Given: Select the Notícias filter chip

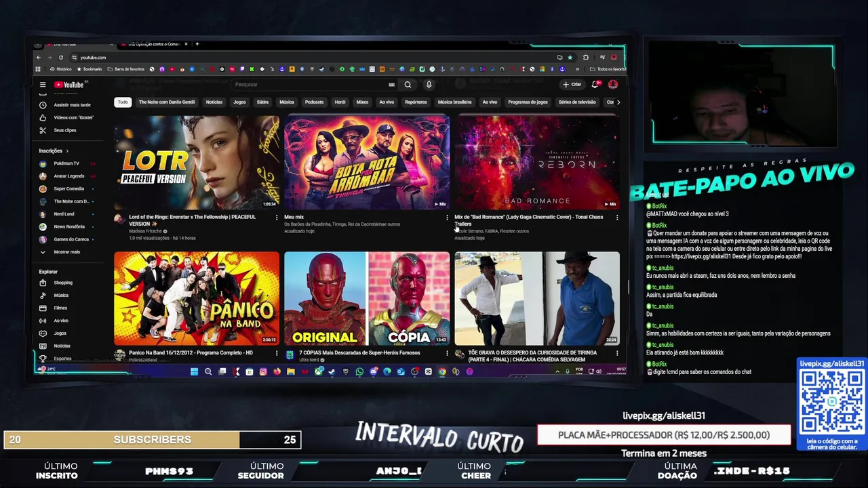Looking at the screenshot, I should 214,102.
